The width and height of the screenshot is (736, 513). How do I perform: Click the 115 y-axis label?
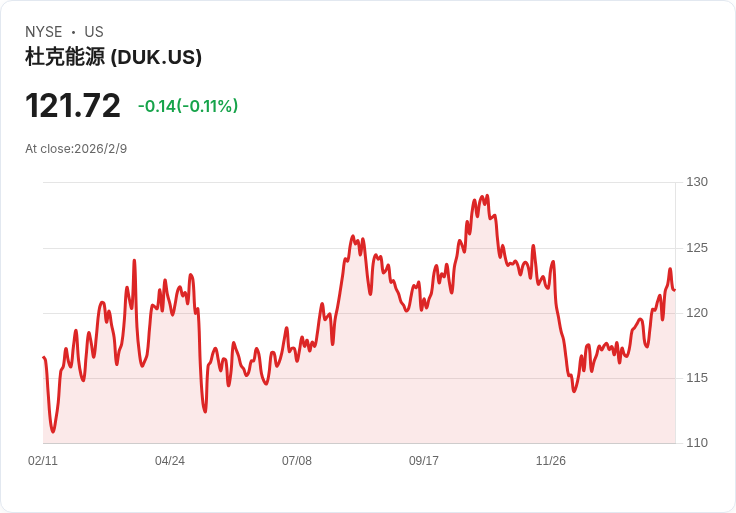pos(697,378)
